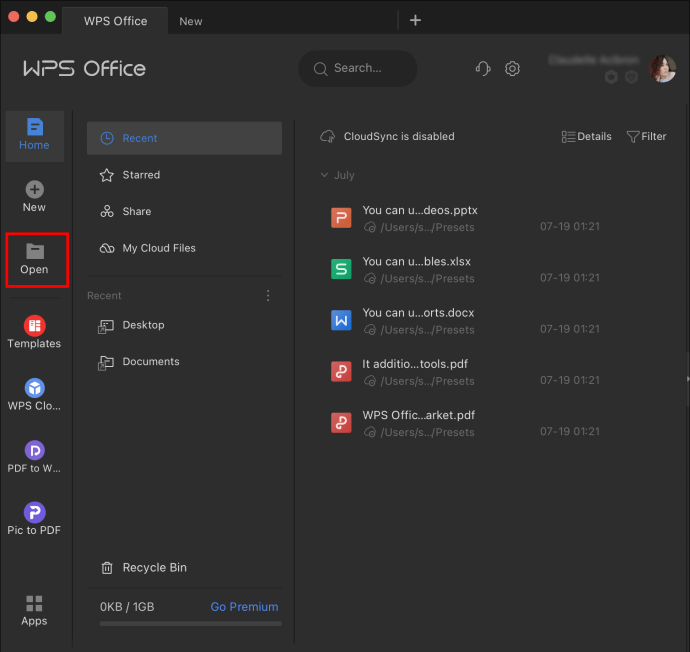Switch to Details view
This screenshot has width=690, height=652.
pos(586,136)
